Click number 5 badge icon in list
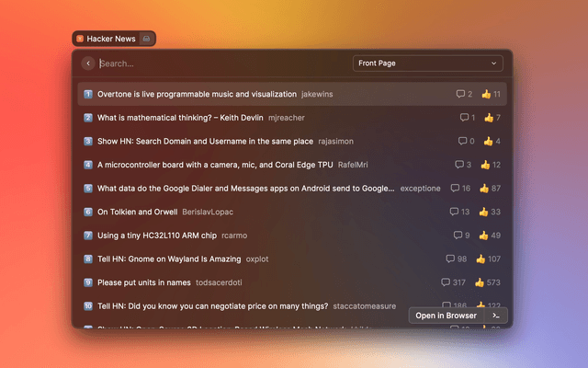This screenshot has height=368, width=588. tap(88, 188)
